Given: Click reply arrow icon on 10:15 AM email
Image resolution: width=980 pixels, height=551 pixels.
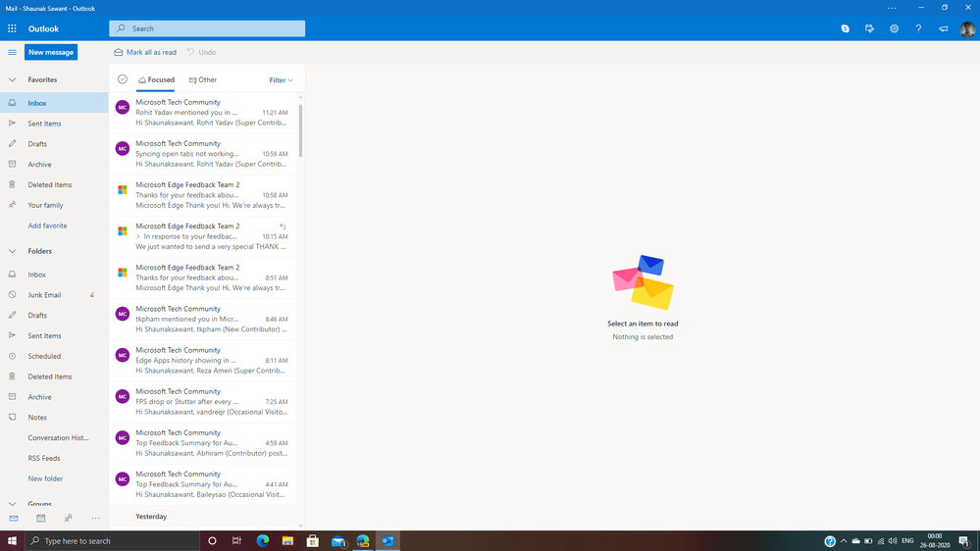Looking at the screenshot, I should tap(284, 226).
